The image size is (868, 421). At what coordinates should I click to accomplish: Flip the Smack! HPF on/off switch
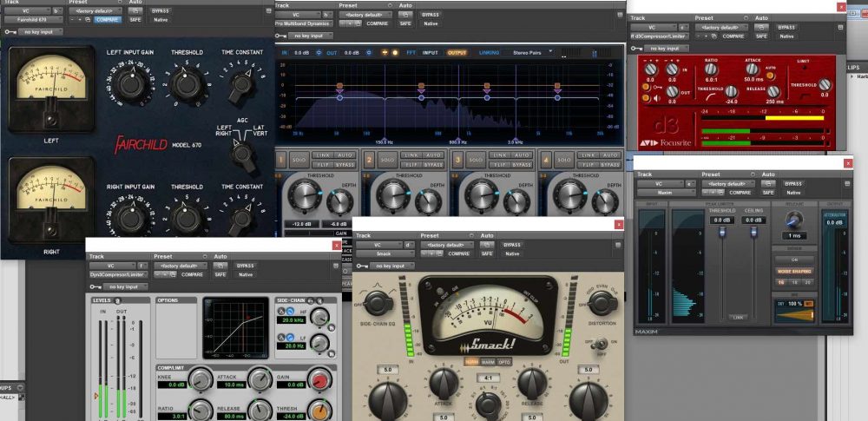pos(598,345)
